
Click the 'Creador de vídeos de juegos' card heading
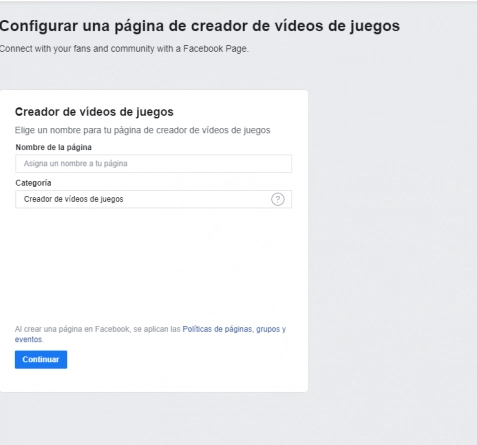[94, 112]
